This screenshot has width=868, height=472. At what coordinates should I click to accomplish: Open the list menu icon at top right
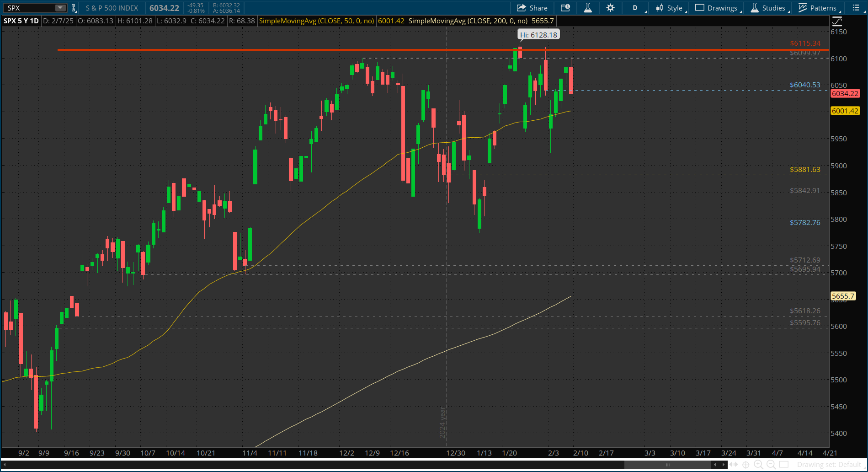pos(856,8)
